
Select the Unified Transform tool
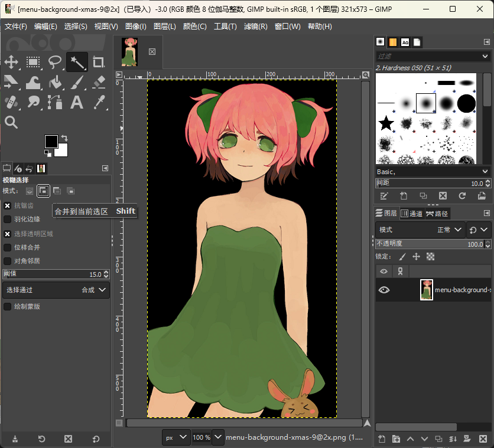(x=11, y=82)
